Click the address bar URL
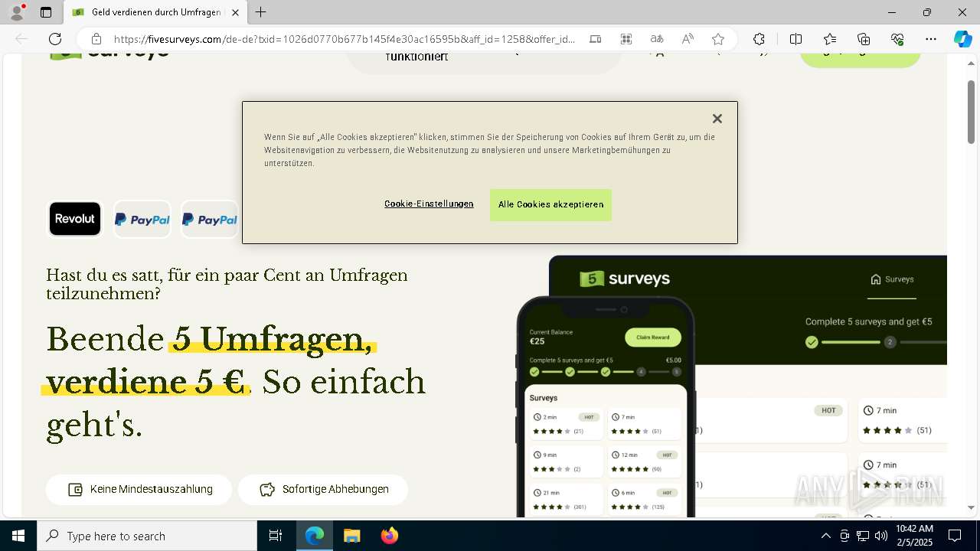The width and height of the screenshot is (980, 551). (x=345, y=39)
